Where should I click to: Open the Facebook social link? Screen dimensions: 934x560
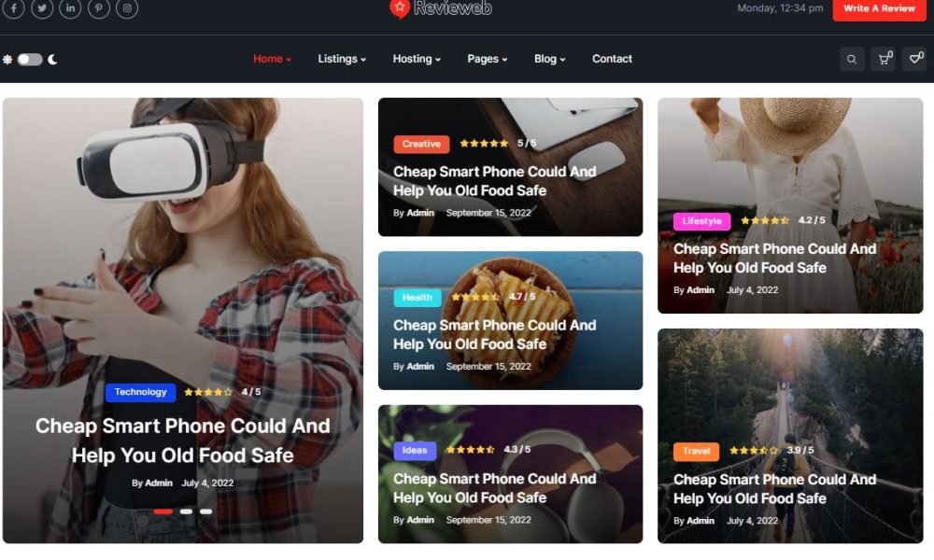coord(14,8)
